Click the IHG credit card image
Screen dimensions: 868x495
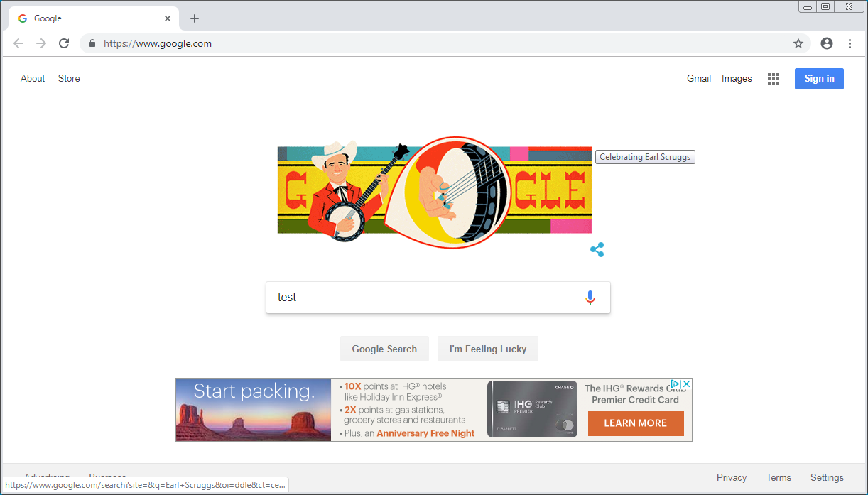(533, 409)
